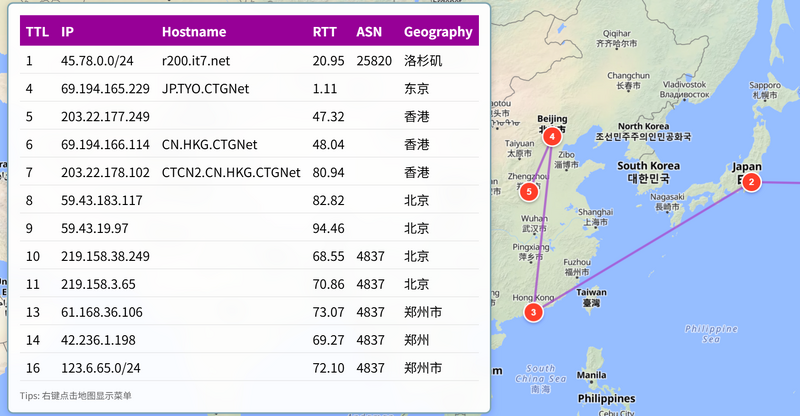This screenshot has width=800, height=416.
Task: Click map marker number 3 at Hong Kong
Action: tap(534, 312)
